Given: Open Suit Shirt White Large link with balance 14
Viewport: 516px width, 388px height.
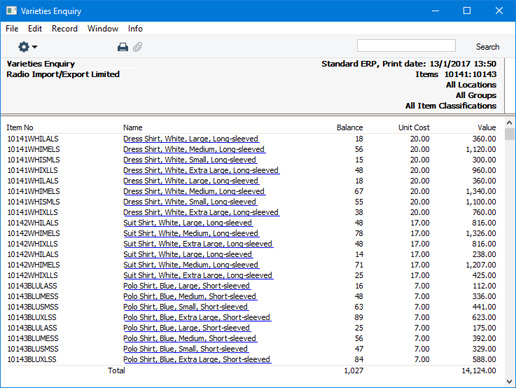Looking at the screenshot, I should [188, 254].
